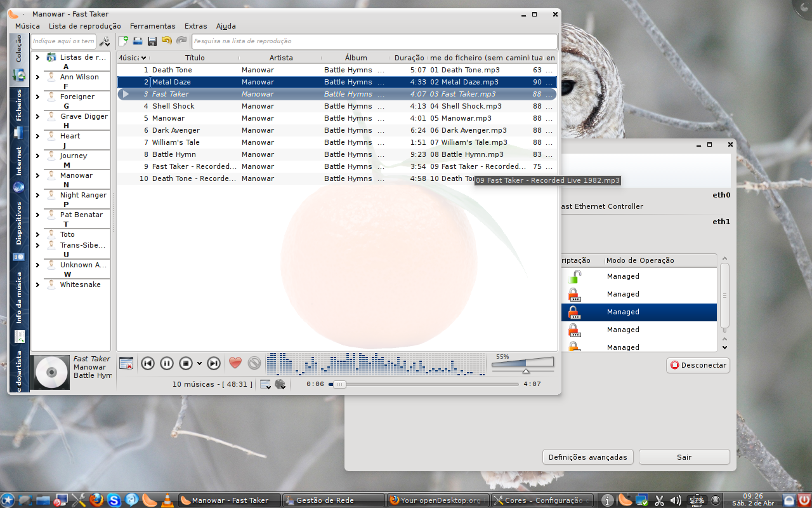
Task: Ban this track with the grey circle icon
Action: click(254, 363)
